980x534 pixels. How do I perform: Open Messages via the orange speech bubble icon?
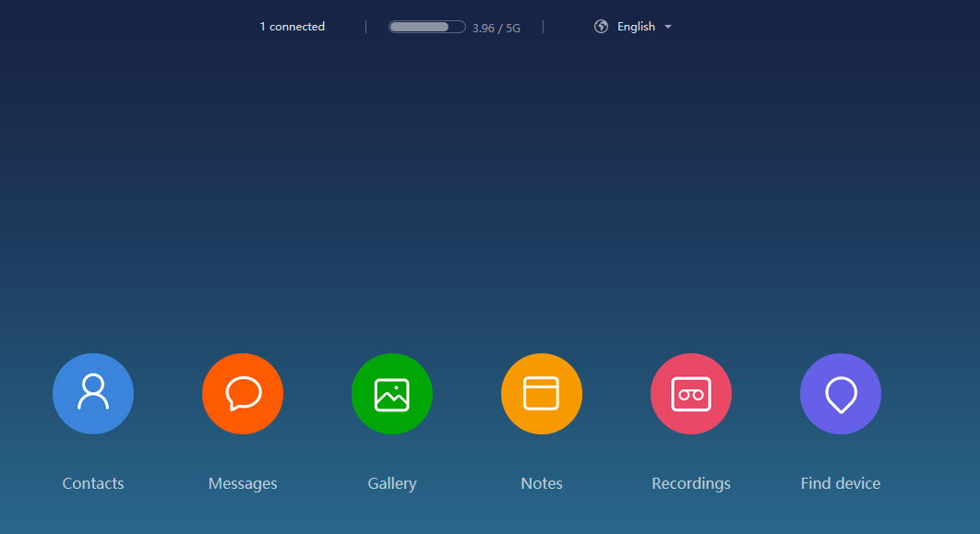point(243,394)
